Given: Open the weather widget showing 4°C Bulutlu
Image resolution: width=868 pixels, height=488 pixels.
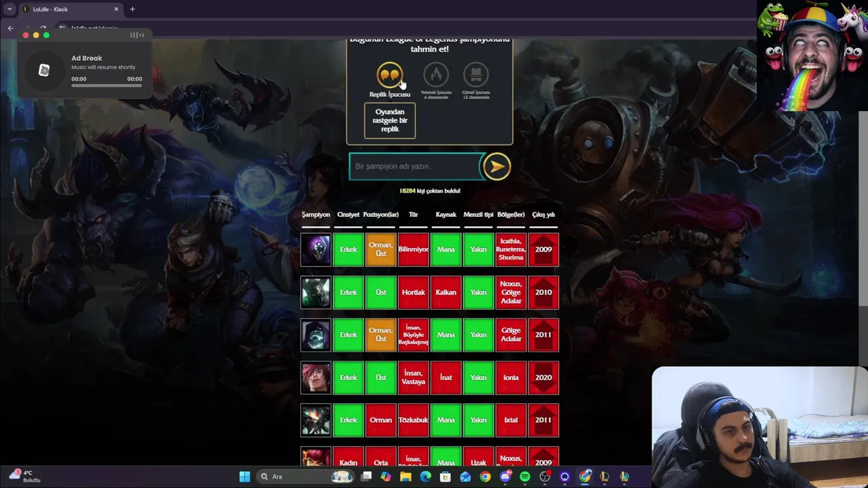Looking at the screenshot, I should 25,476.
